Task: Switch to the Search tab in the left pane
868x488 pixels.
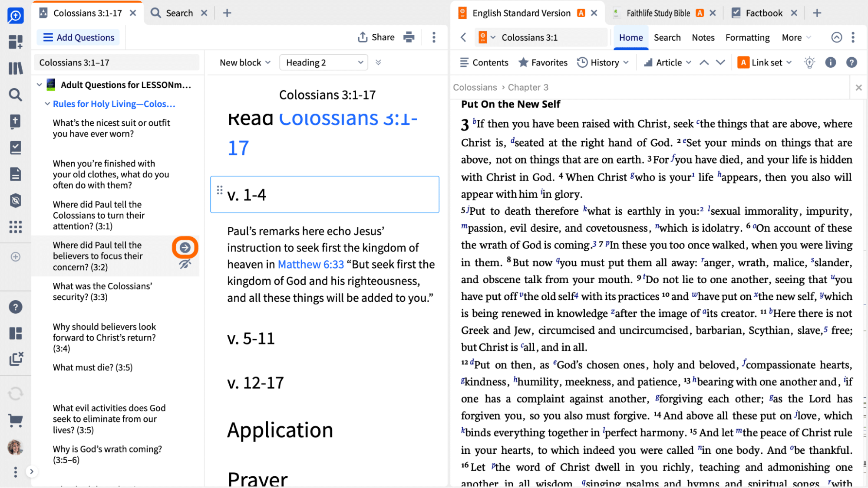Action: pyautogui.click(x=178, y=13)
